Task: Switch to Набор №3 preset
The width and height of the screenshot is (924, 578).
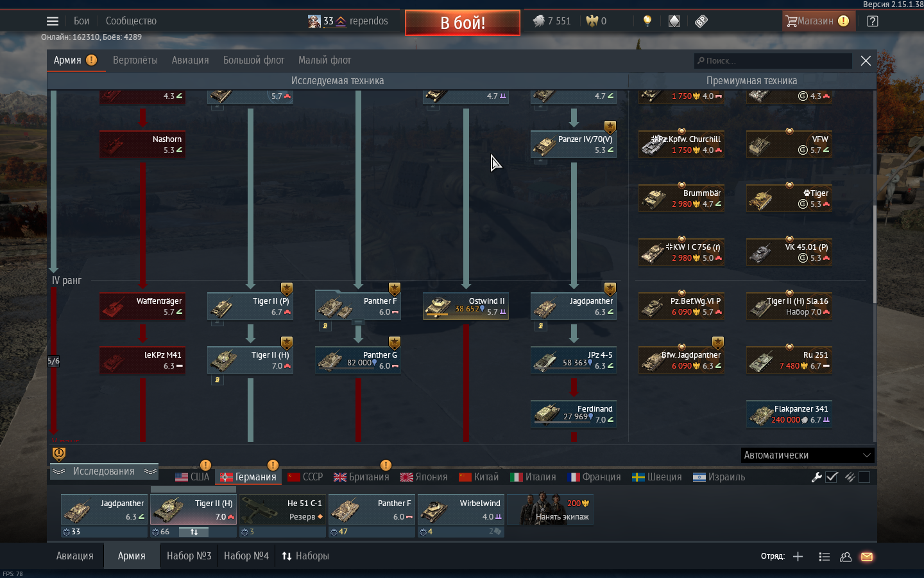Action: (x=189, y=556)
